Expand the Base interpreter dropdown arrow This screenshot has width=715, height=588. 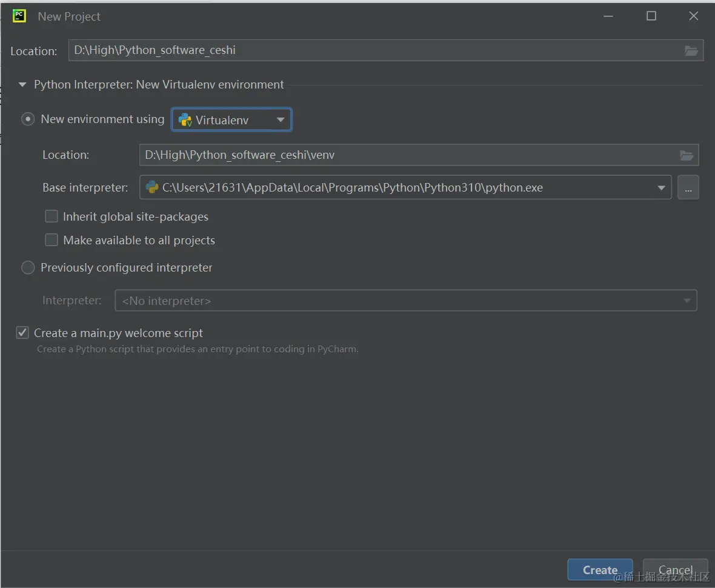coord(660,187)
